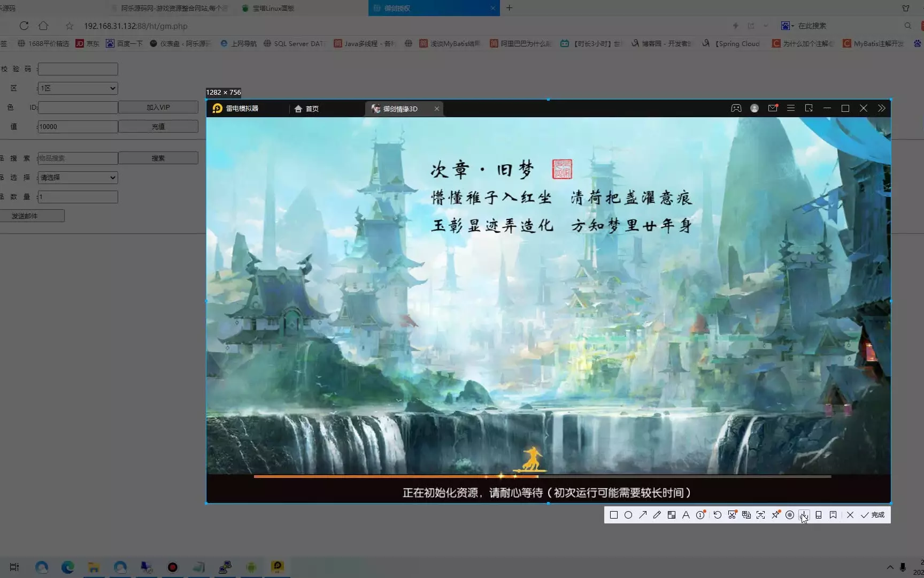Click the text recognition OCR icon
This screenshot has width=924, height=578.
[761, 515]
